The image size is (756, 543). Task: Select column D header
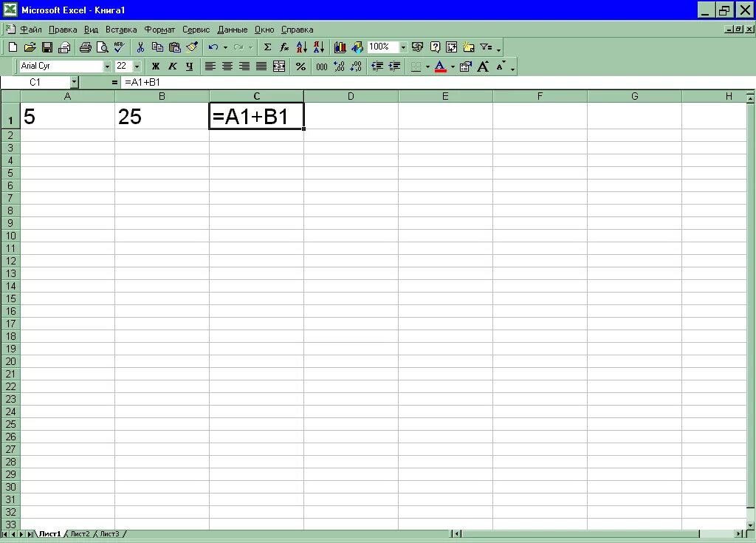coord(351,96)
